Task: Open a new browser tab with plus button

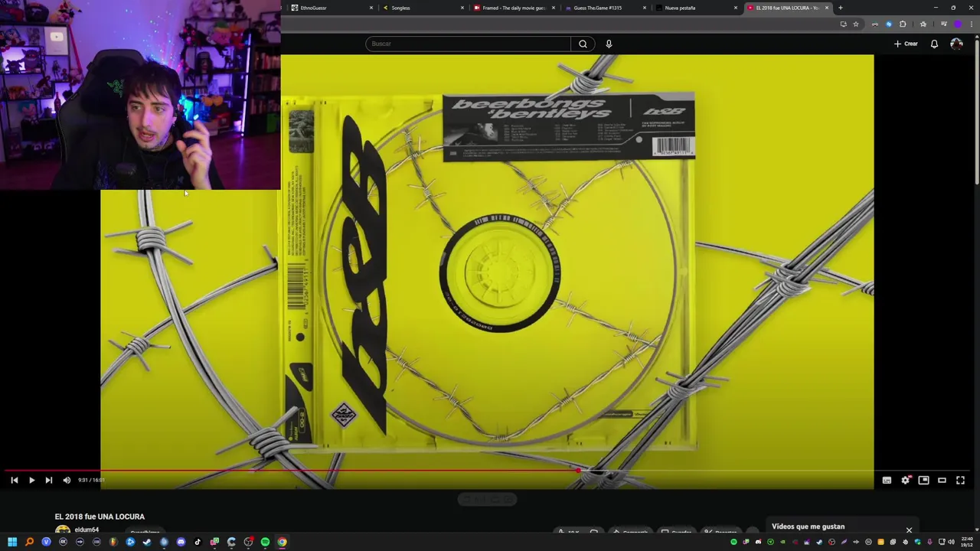Action: pos(841,8)
